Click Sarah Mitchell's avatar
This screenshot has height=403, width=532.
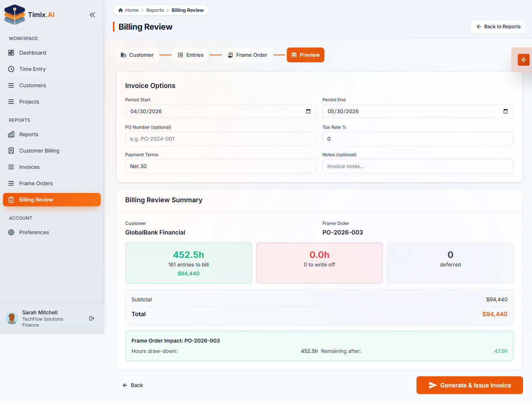point(12,318)
